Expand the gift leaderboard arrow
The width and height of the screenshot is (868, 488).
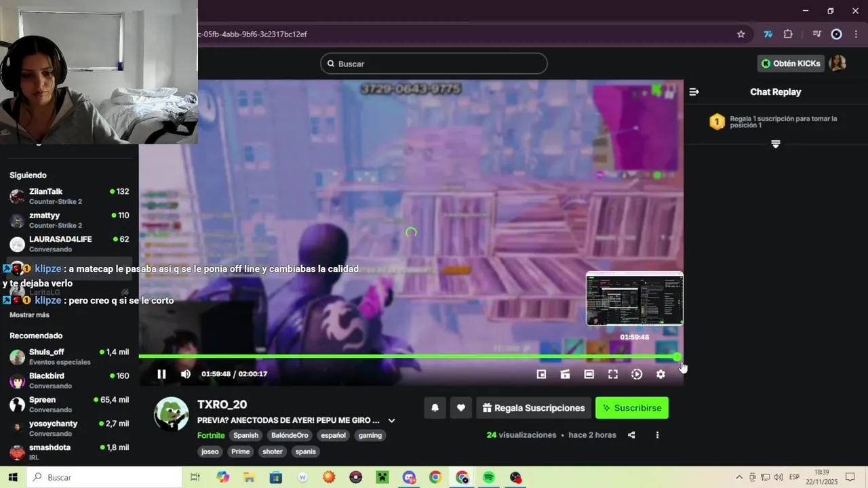pyautogui.click(x=776, y=144)
